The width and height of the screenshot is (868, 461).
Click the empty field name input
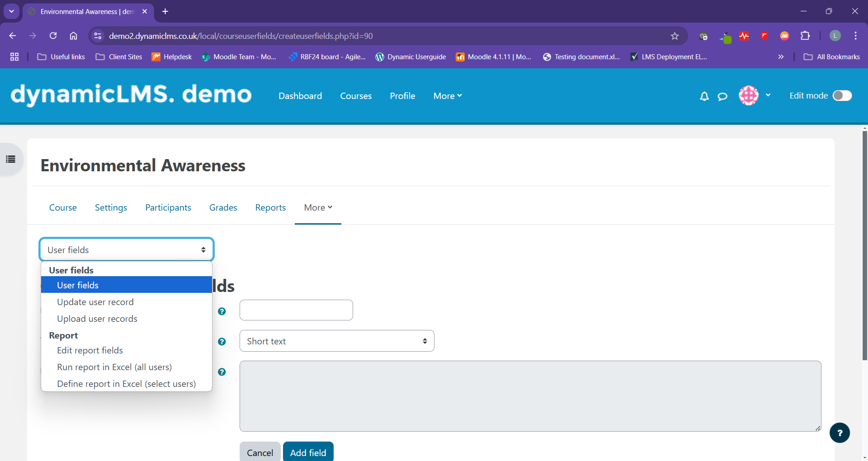(296, 310)
